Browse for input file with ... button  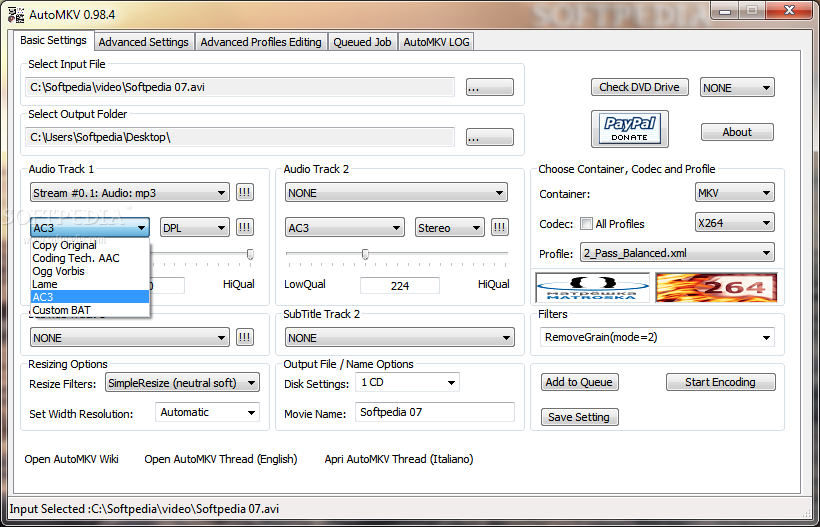[489, 87]
